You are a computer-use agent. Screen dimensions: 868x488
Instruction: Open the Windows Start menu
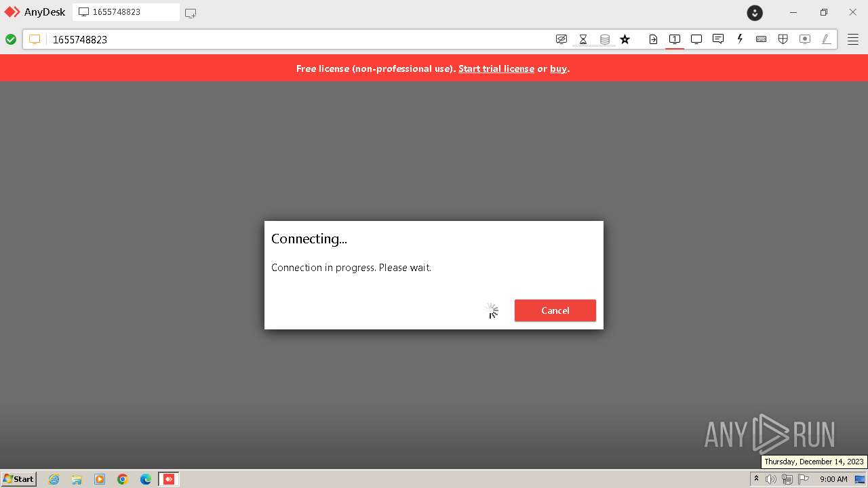tap(18, 479)
